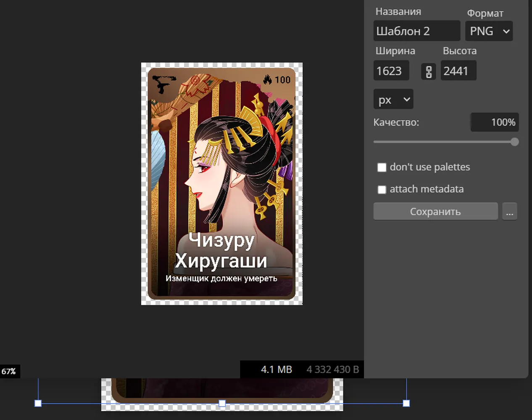Viewport: 532px width, 420px height.
Task: Click the "4 332 430 B" byte size text
Action: [333, 369]
